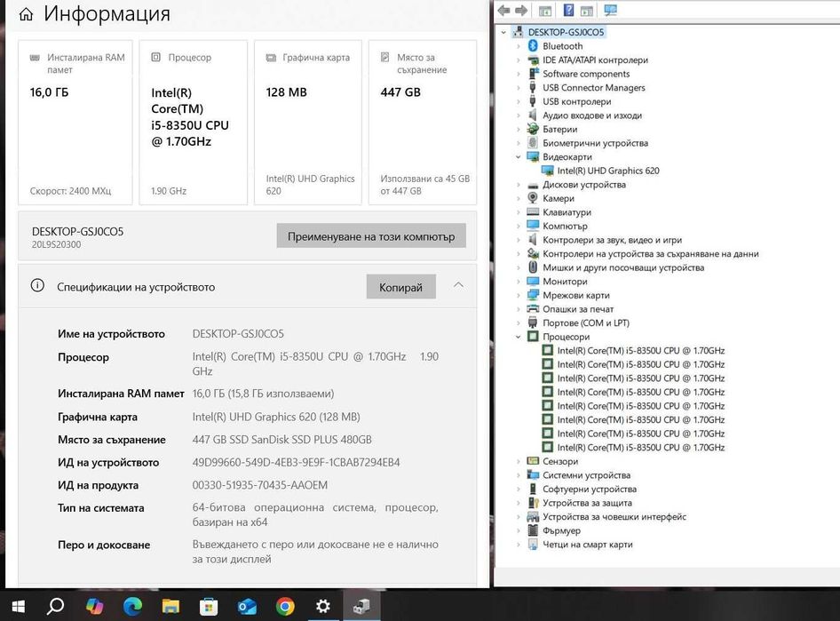Expand the USB контролери node
Image resolution: width=840 pixels, height=621 pixels.
(518, 102)
